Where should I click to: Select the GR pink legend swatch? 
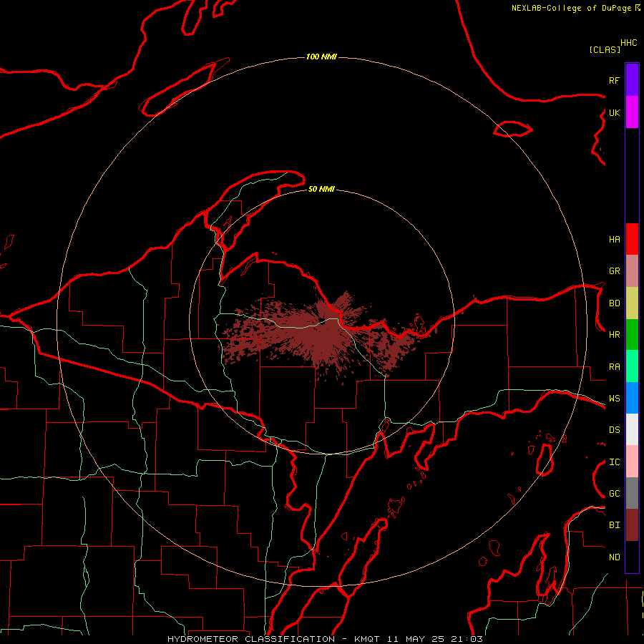coord(632,271)
